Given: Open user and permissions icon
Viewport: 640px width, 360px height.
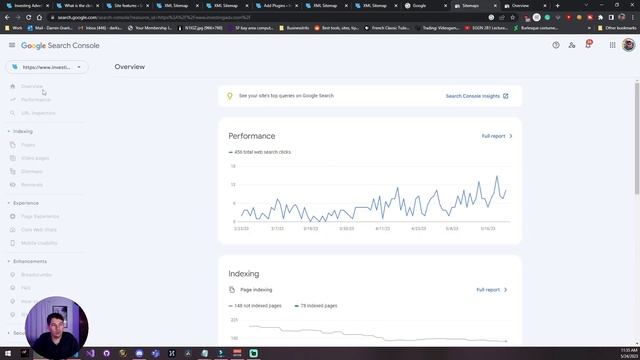Looking at the screenshot, I should [x=572, y=45].
